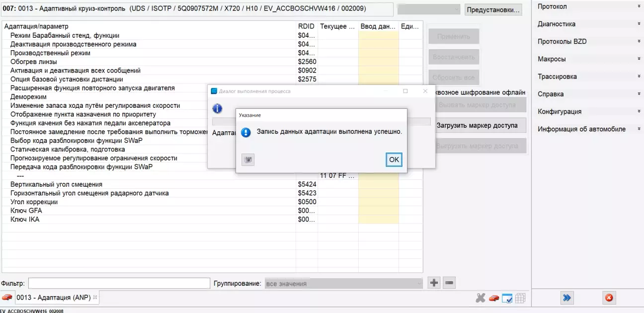The height and width of the screenshot is (313, 644).
Task: Open the Группирование 'все значения' dropdown
Action: coord(343,284)
